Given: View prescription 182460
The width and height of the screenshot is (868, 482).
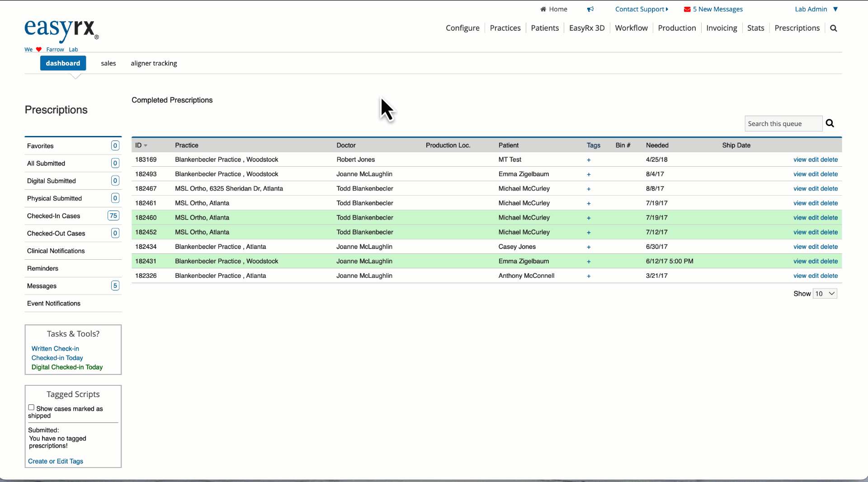Looking at the screenshot, I should [800, 217].
